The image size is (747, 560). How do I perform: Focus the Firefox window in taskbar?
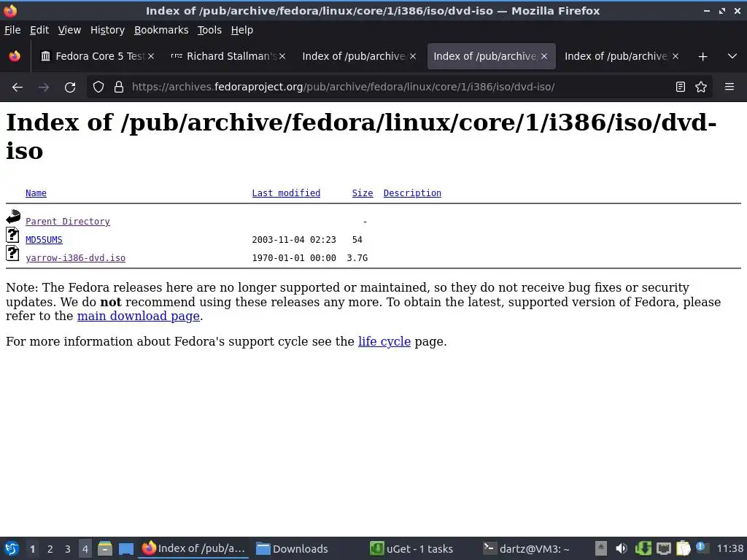tap(194, 548)
